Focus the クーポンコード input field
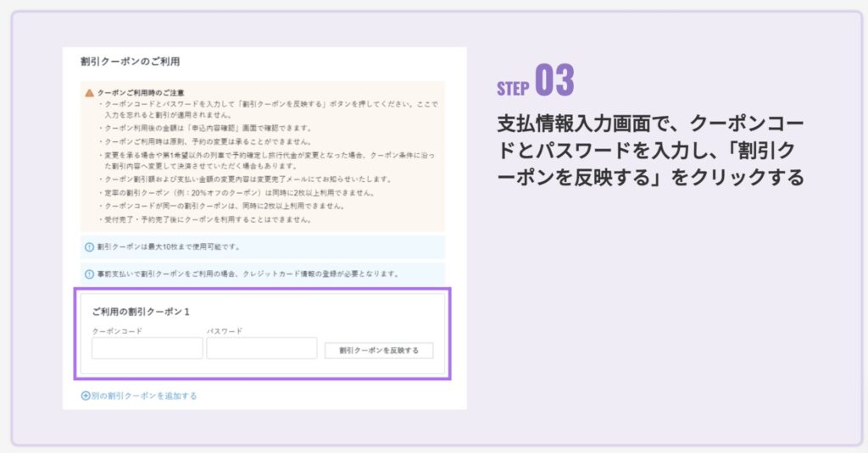The image size is (868, 453). tap(147, 348)
